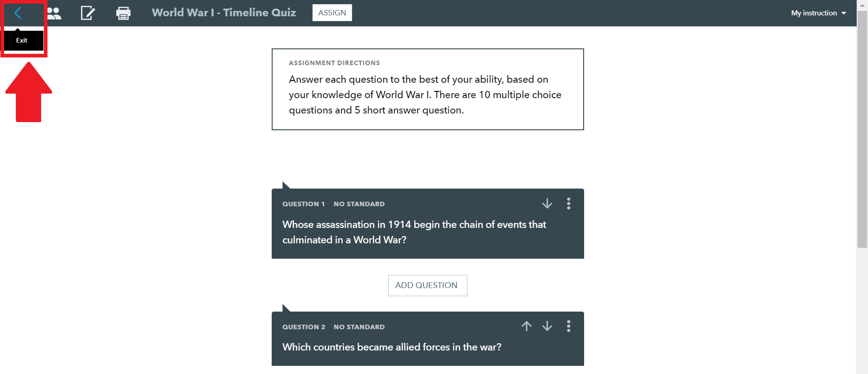Viewport: 868px width, 374px height.
Task: Click the page vertical scrollbar thumb
Action: click(862, 129)
